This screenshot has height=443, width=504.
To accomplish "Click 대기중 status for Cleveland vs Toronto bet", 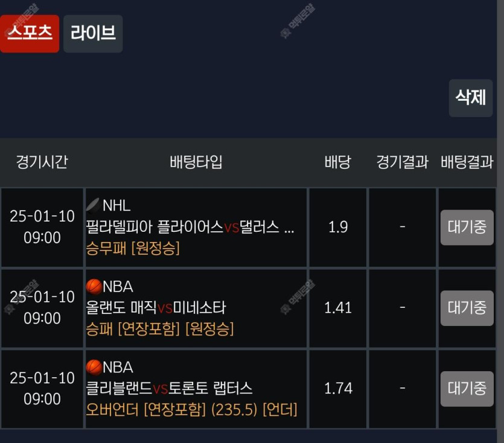I will [467, 388].
